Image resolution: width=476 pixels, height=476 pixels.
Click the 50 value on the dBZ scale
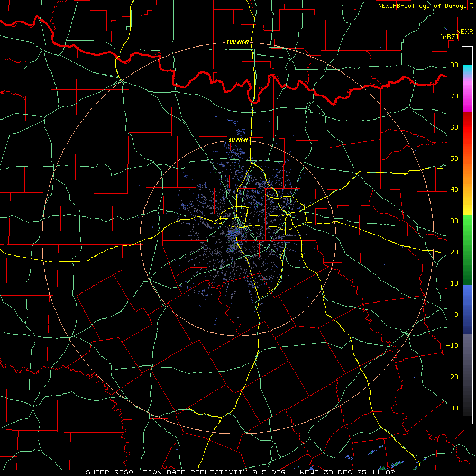454,159
